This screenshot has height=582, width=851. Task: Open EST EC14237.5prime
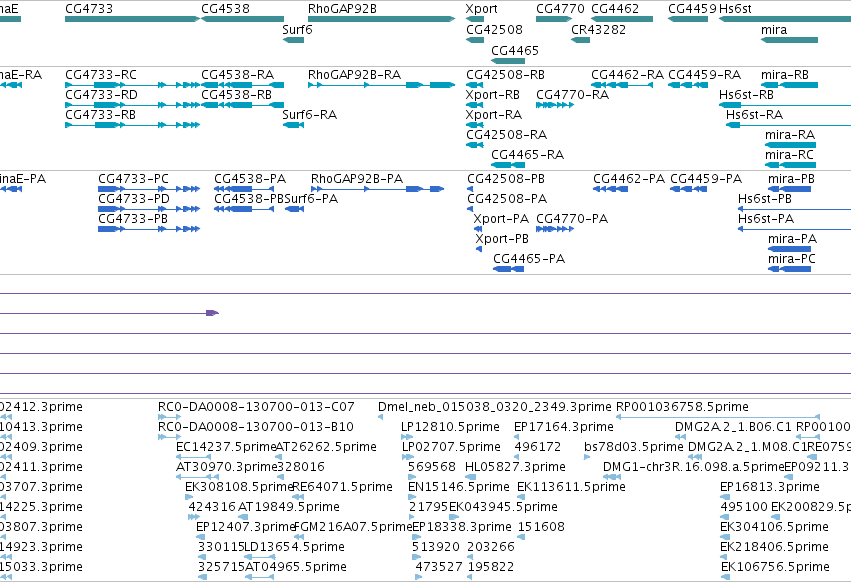[226, 447]
